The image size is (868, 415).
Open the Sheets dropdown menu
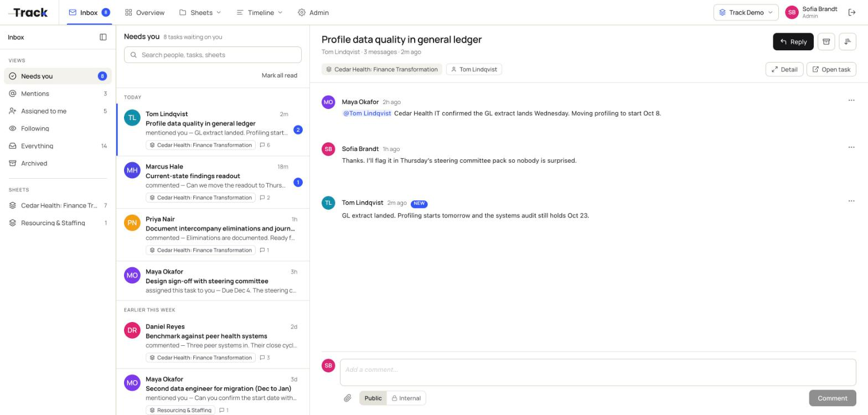(x=200, y=12)
